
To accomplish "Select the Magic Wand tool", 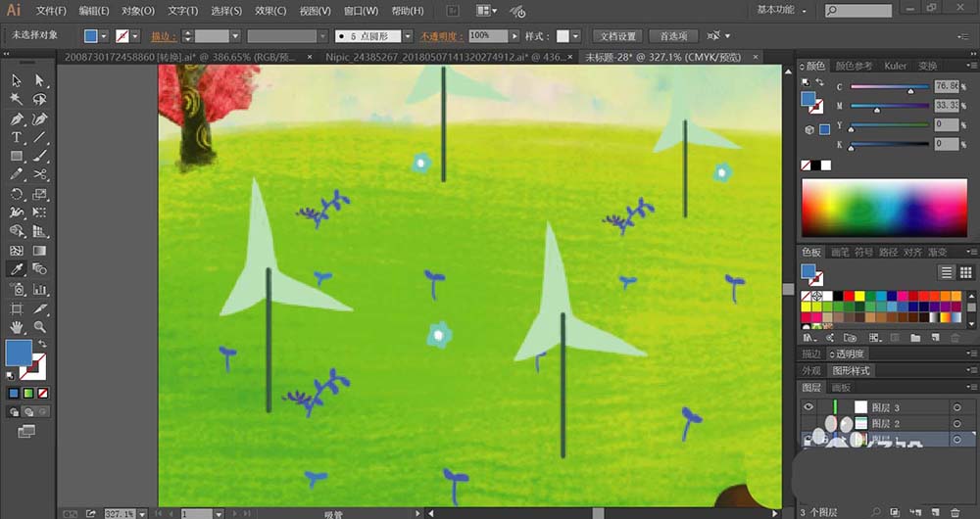I will pyautogui.click(x=17, y=99).
